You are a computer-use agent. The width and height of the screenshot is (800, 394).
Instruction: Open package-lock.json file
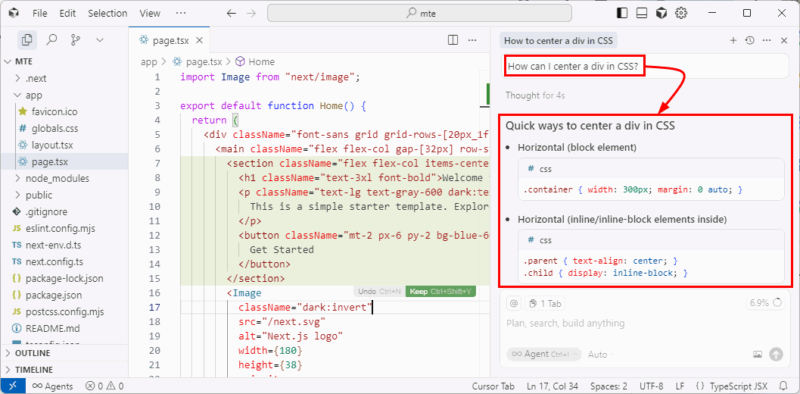[x=64, y=278]
